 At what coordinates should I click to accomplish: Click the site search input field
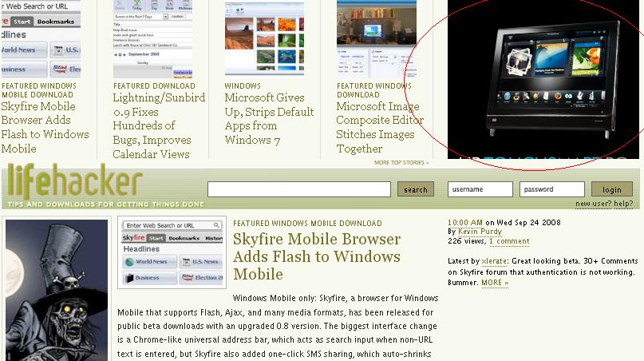tap(299, 189)
